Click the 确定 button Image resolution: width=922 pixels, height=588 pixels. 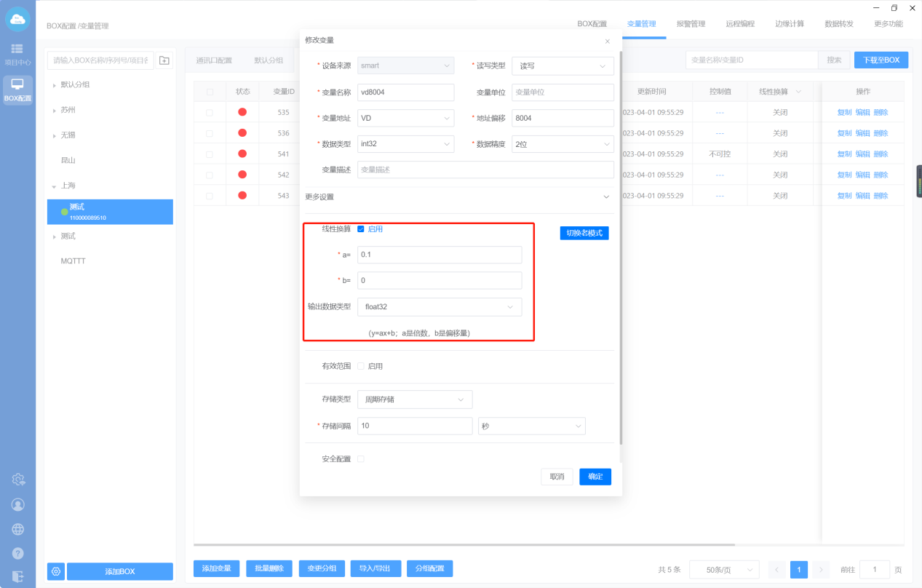[x=595, y=477]
